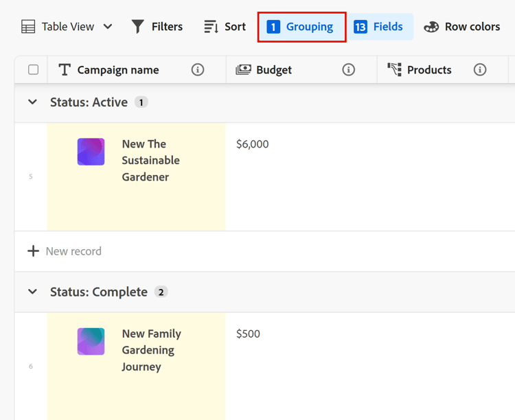Collapse the Status: Active group
Image resolution: width=515 pixels, height=420 pixels.
32,102
